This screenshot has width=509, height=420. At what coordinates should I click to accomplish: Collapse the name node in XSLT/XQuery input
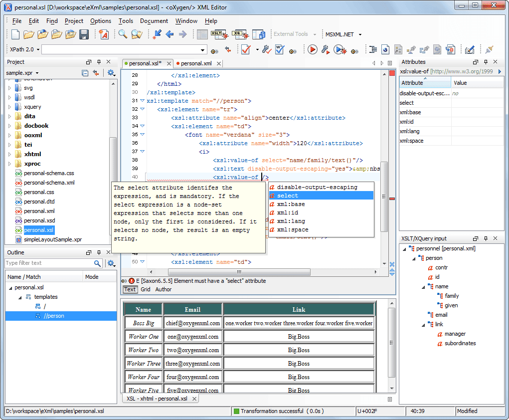[423, 287]
